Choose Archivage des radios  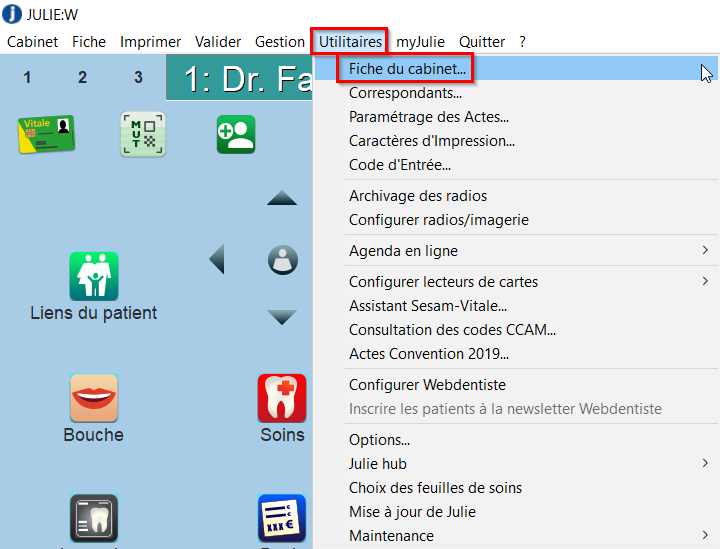(x=515, y=196)
